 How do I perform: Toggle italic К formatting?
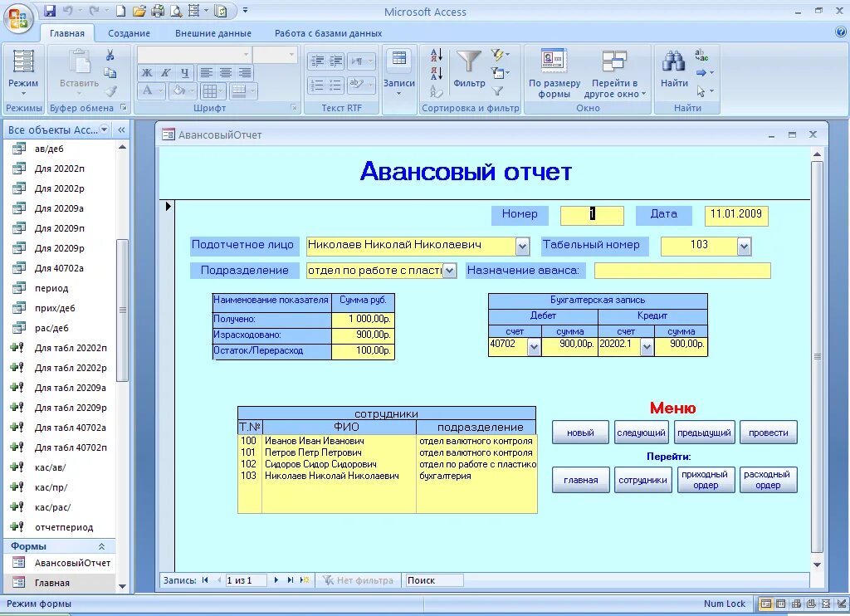coord(166,72)
